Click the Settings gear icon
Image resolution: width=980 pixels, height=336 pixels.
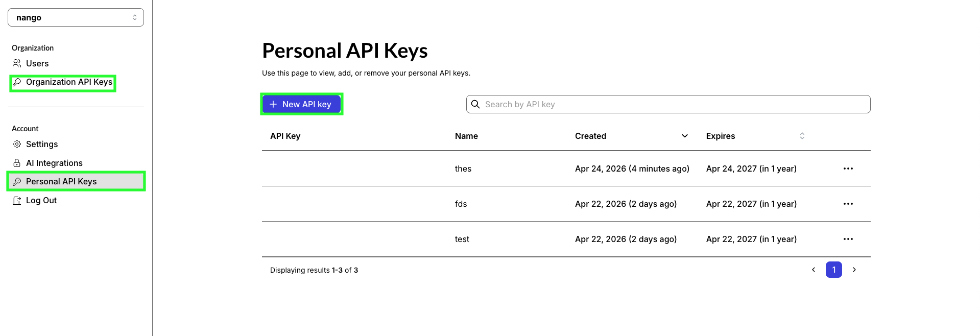click(17, 144)
